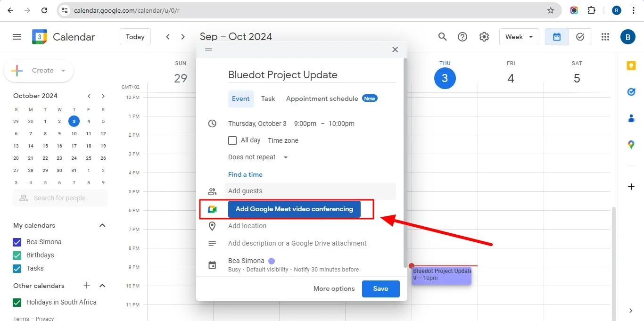
Task: Click the Bluedot Project Update calendar event
Action: coord(442,275)
